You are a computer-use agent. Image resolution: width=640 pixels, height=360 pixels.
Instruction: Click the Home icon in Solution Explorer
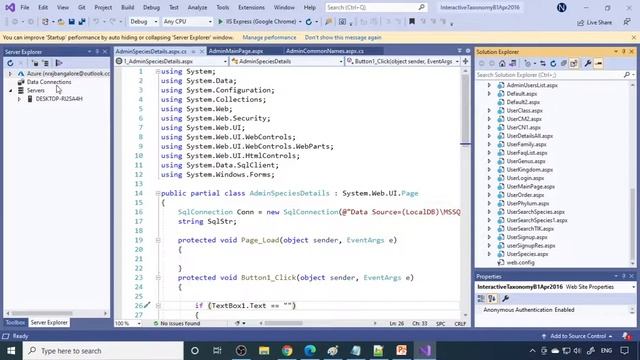pyautogui.click(x=502, y=63)
